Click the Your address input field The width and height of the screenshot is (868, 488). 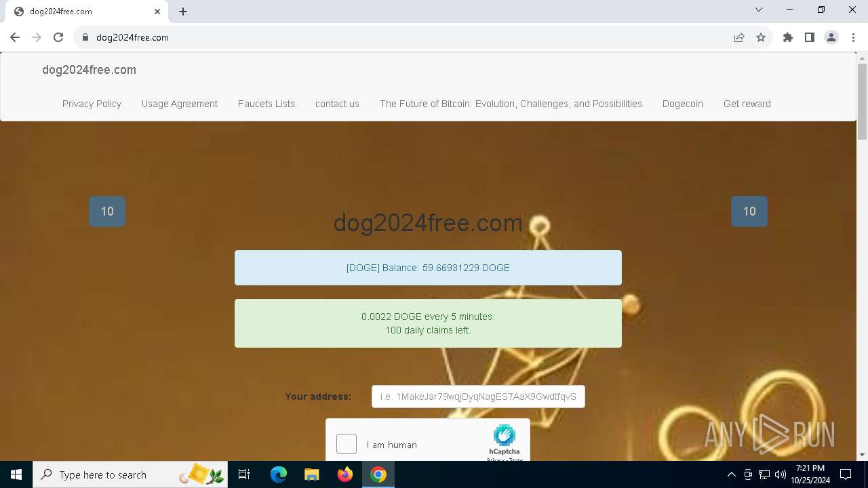pos(478,396)
